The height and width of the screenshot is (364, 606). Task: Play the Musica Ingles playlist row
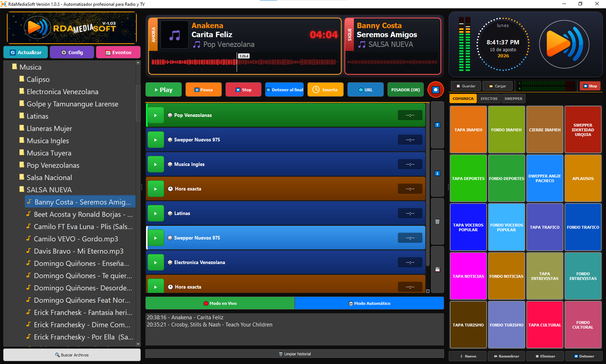[155, 165]
